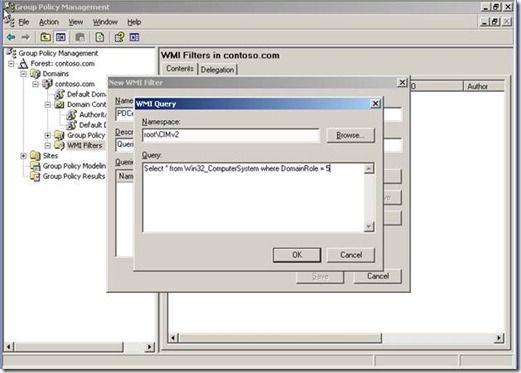Image resolution: width=521 pixels, height=373 pixels.
Task: Switch to the Delegation tab
Action: 217,70
